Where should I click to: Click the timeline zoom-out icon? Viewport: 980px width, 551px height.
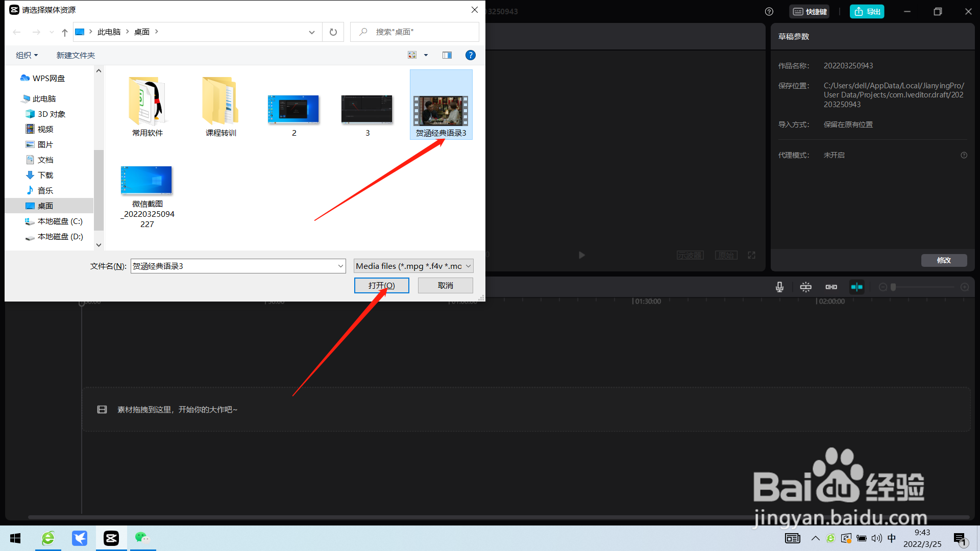pyautogui.click(x=883, y=287)
